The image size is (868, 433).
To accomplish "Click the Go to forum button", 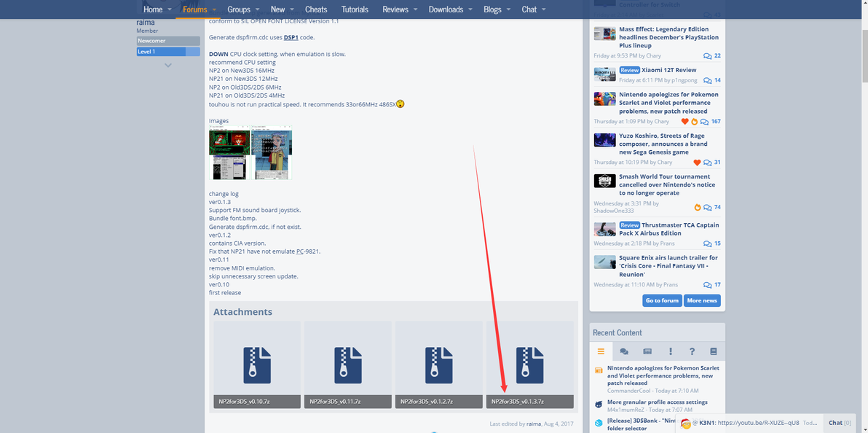I will [x=662, y=300].
